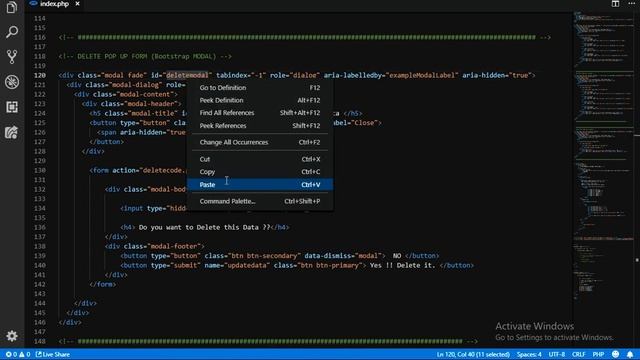Choose Paste from context menu

click(x=260, y=184)
